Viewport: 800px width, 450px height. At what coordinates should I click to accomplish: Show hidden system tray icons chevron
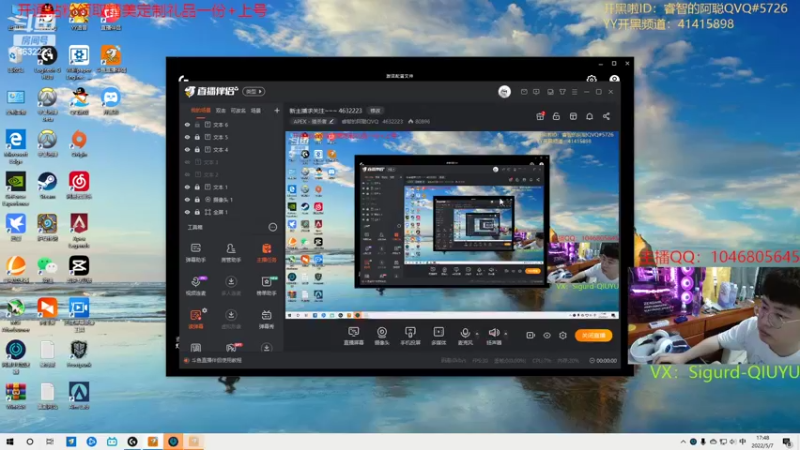pos(683,442)
